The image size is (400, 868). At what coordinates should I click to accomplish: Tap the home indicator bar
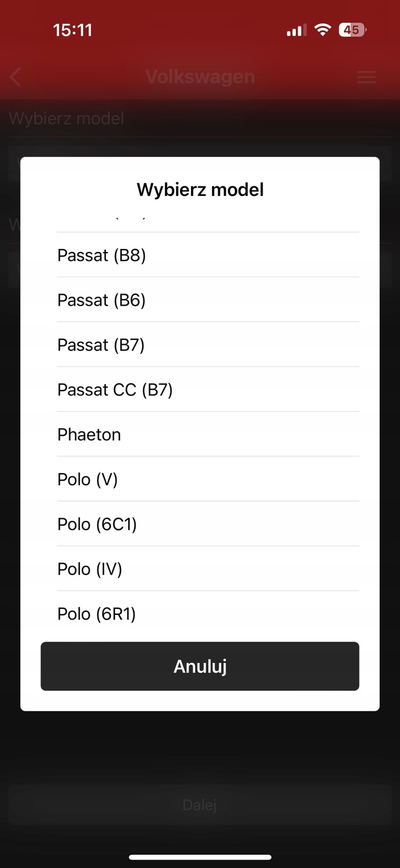[x=200, y=857]
